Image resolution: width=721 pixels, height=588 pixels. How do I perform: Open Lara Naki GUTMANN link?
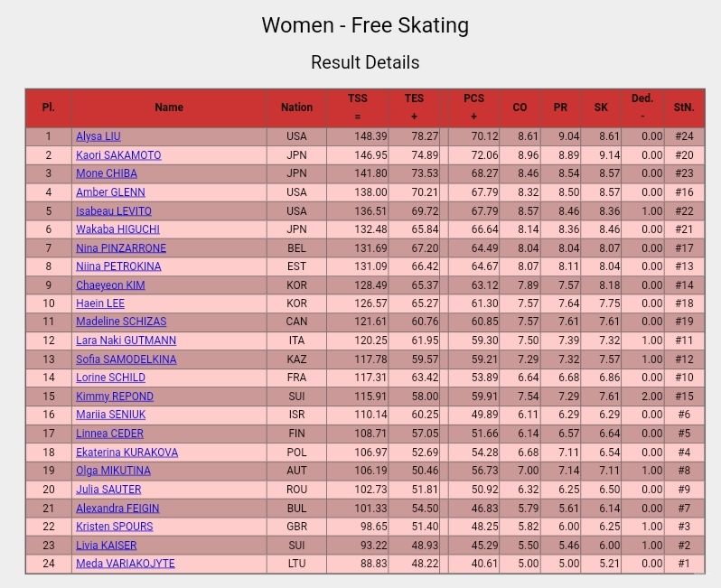click(x=126, y=341)
